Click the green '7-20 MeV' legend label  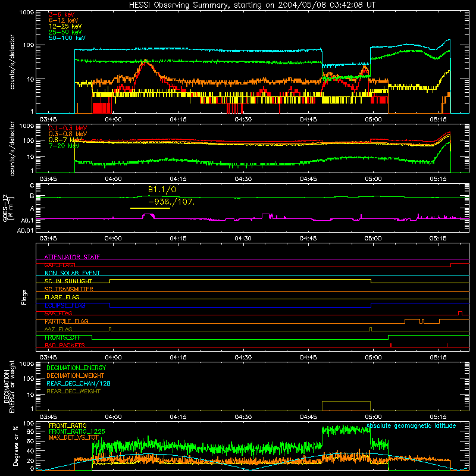coord(64,146)
